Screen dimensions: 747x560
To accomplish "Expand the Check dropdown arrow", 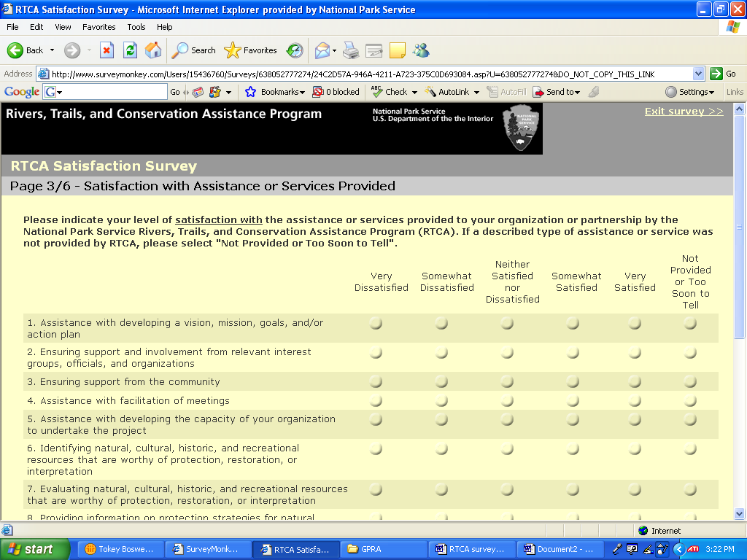I will pyautogui.click(x=414, y=93).
